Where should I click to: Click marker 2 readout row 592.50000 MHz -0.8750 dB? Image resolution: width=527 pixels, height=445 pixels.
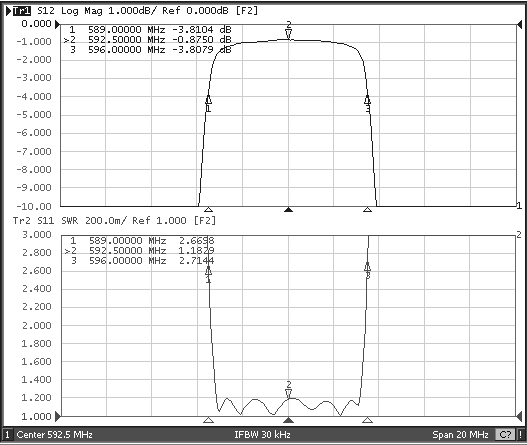[x=148, y=40]
